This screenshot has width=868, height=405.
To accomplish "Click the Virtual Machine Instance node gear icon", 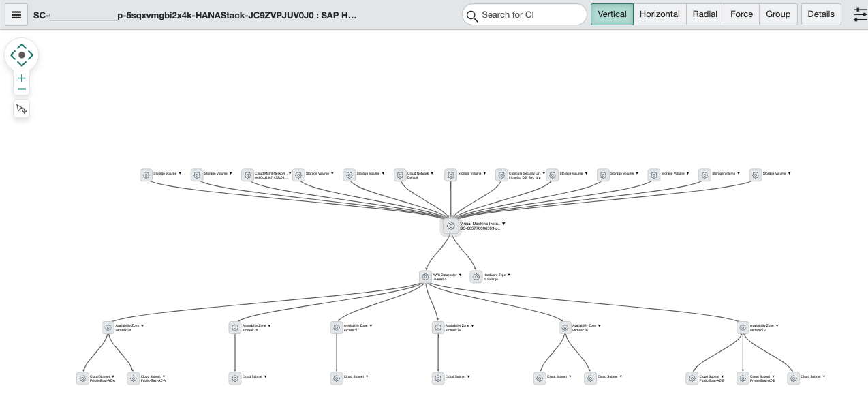I will 450,226.
